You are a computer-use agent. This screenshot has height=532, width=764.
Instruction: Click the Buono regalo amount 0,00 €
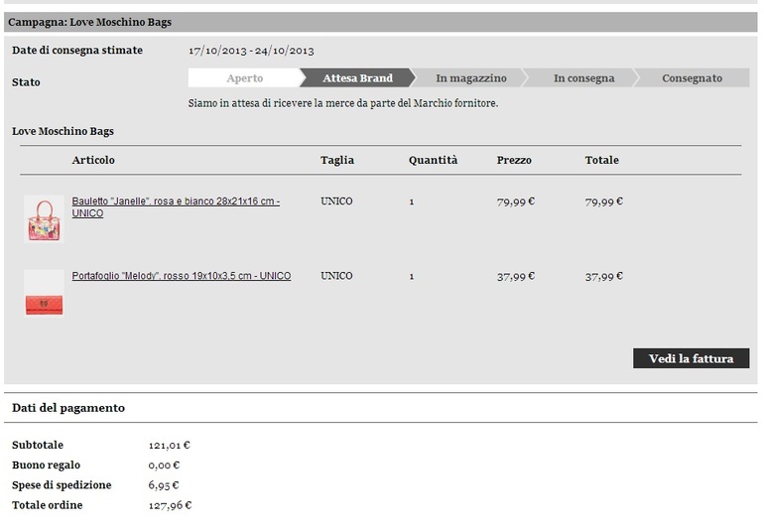[x=164, y=465]
